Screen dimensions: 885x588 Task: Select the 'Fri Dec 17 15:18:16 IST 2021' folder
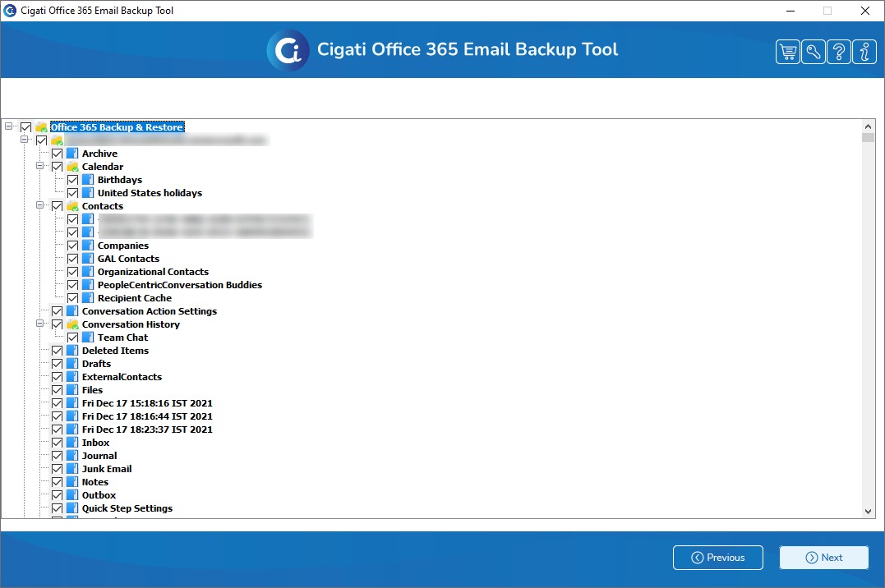click(147, 403)
